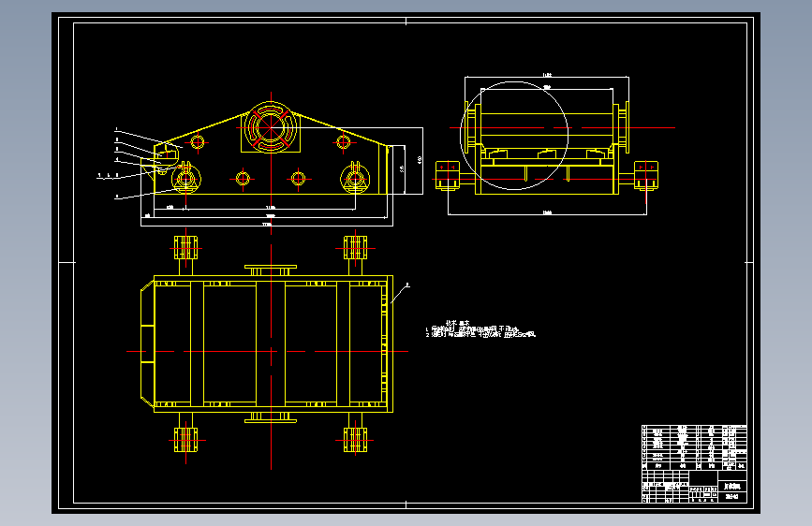812x526 pixels.
Task: Select the upper-right bolt hole in front view
Action: [x=344, y=140]
